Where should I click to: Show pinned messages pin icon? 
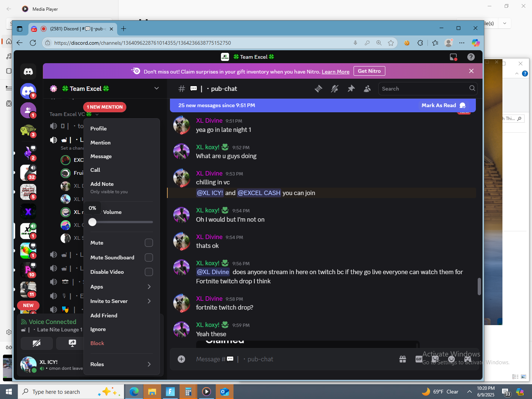(351, 89)
